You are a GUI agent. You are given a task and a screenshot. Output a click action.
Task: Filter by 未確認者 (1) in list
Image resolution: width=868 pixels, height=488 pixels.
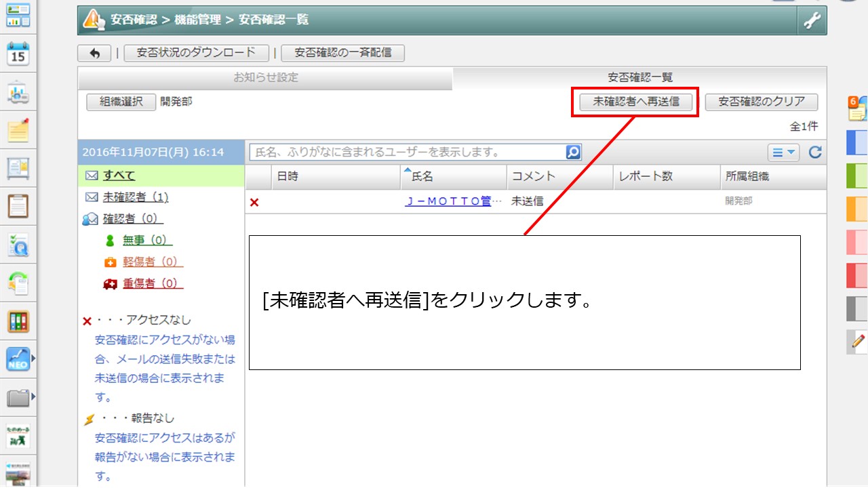pyautogui.click(x=136, y=197)
